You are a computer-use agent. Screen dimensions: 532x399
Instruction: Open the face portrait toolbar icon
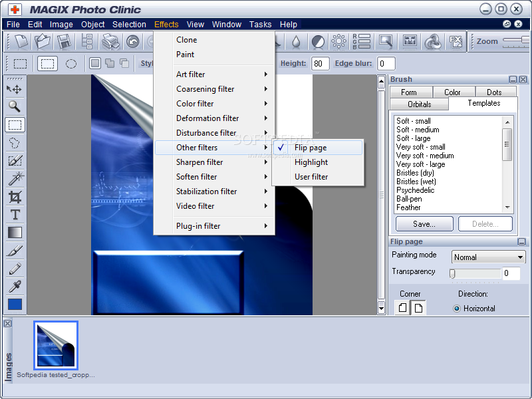click(x=410, y=42)
